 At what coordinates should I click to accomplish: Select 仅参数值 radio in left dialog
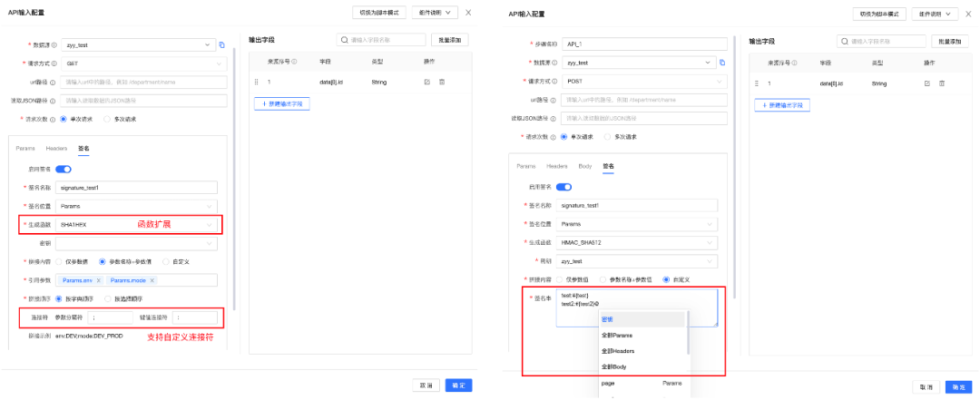pos(59,262)
